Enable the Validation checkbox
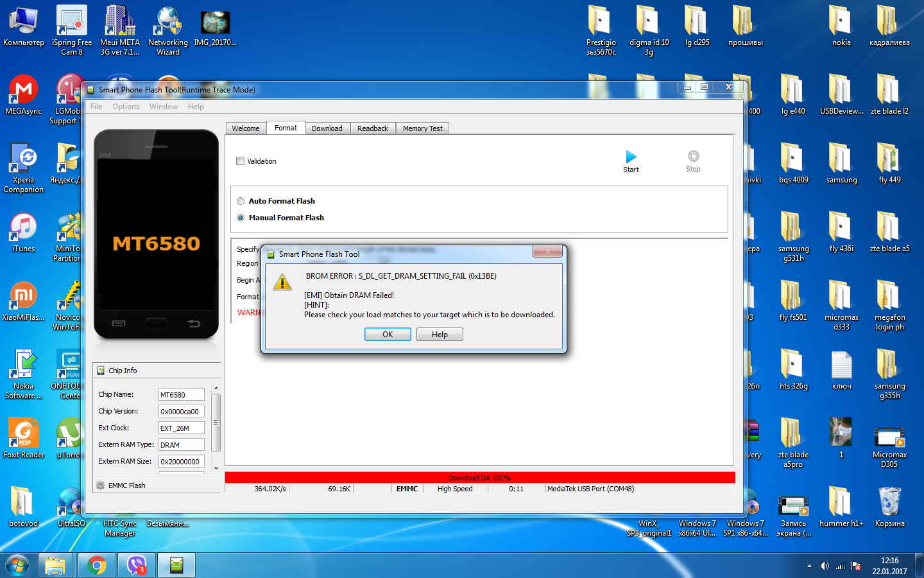The height and width of the screenshot is (578, 924). pyautogui.click(x=241, y=161)
